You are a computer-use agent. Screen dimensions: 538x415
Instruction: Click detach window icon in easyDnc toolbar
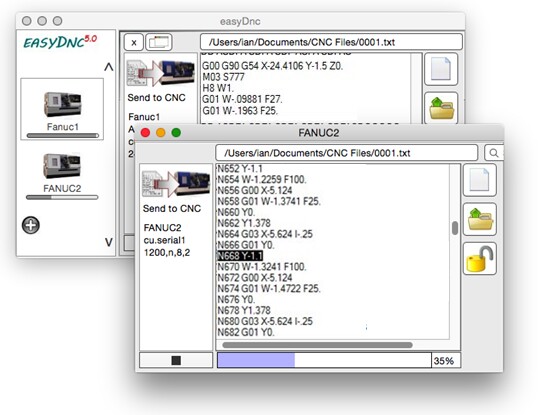(x=159, y=42)
